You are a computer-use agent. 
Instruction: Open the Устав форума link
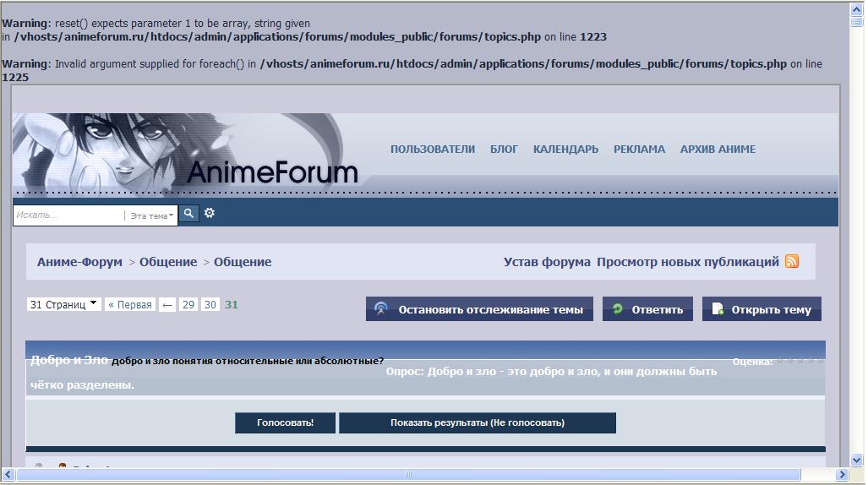(547, 262)
